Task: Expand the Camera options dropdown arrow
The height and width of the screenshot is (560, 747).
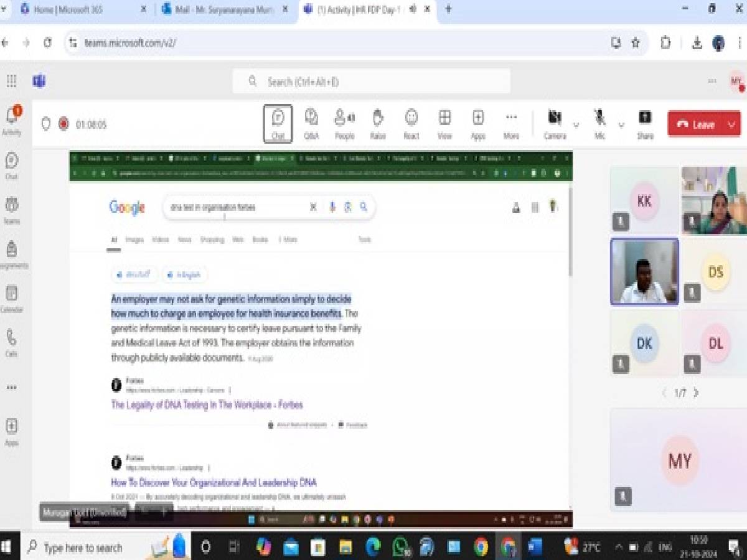Action: coord(576,124)
